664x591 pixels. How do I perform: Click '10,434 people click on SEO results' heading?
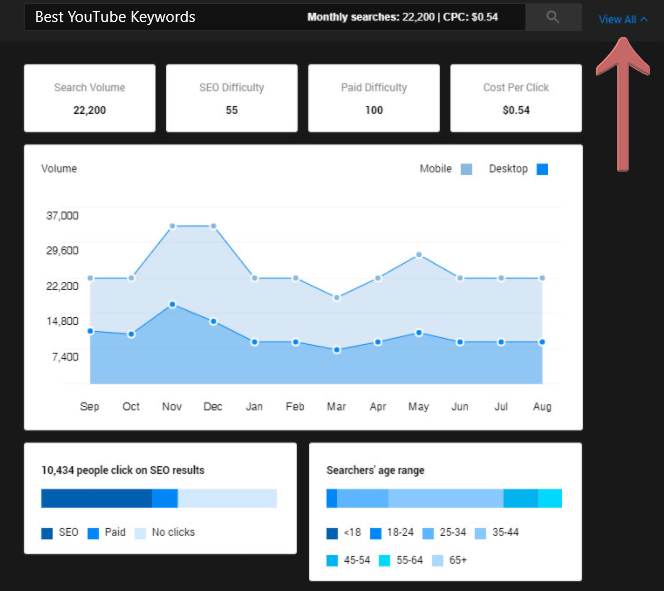coord(123,470)
